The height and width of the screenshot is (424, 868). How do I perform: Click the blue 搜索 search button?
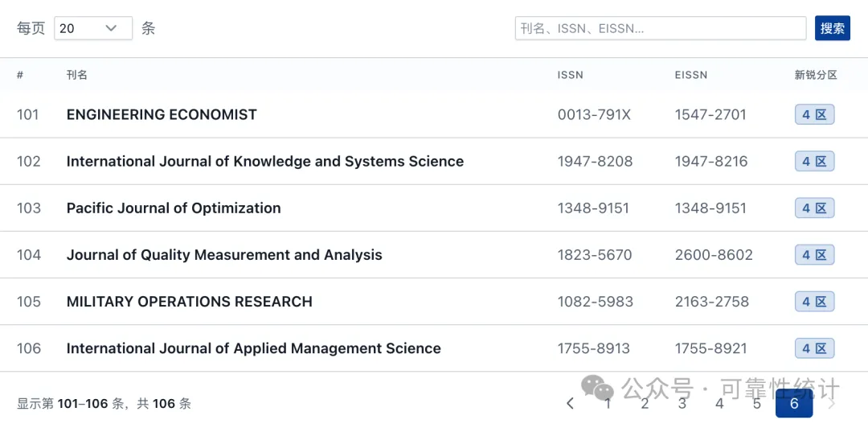pyautogui.click(x=832, y=28)
